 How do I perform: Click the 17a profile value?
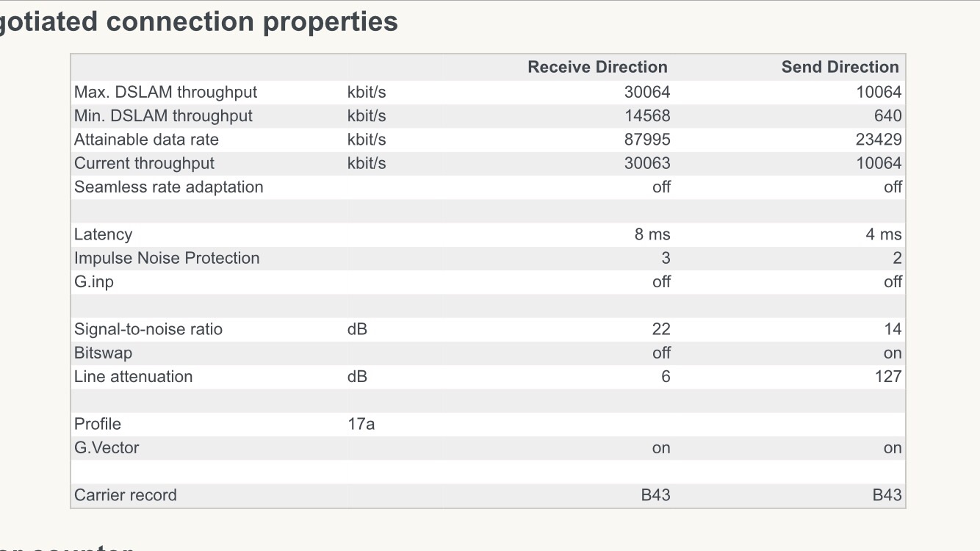pos(361,424)
